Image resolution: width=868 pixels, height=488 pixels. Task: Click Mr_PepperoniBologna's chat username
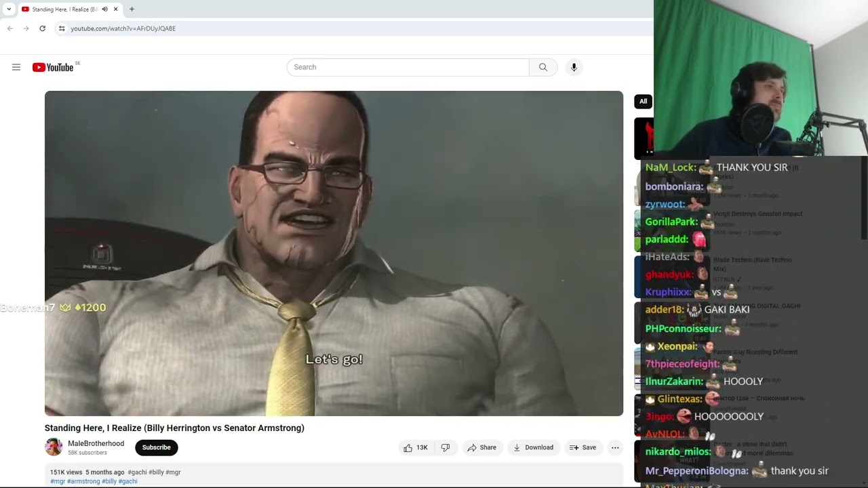pyautogui.click(x=696, y=470)
